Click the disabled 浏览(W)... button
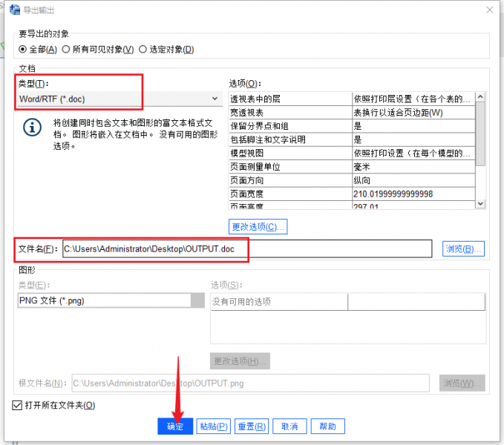The image size is (504, 445). (462, 383)
